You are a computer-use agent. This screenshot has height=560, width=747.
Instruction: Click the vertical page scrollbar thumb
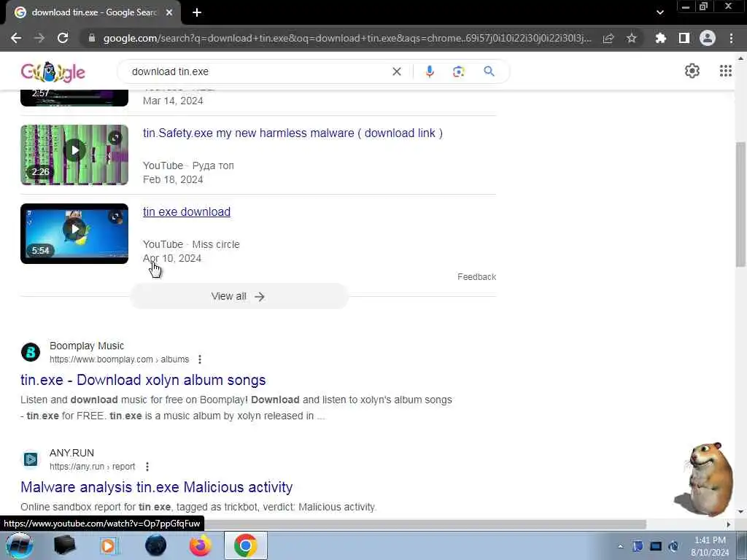740,204
